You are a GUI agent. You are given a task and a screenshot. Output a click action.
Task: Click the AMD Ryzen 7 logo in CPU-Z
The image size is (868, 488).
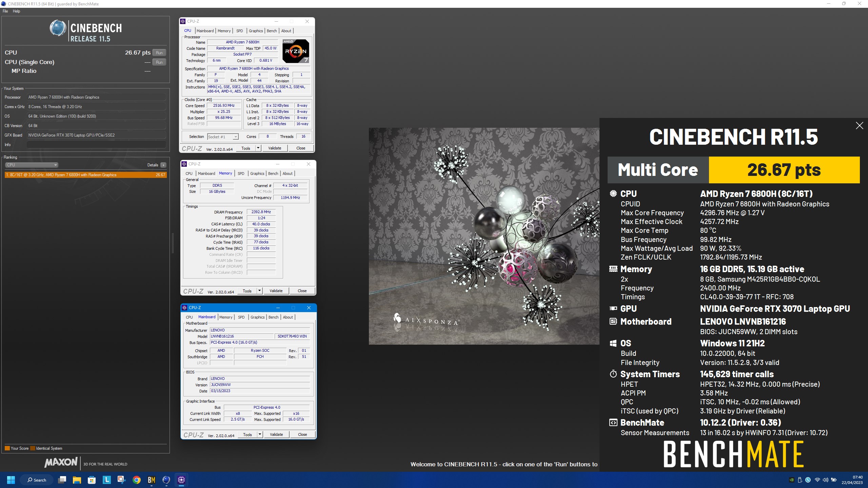coord(296,51)
